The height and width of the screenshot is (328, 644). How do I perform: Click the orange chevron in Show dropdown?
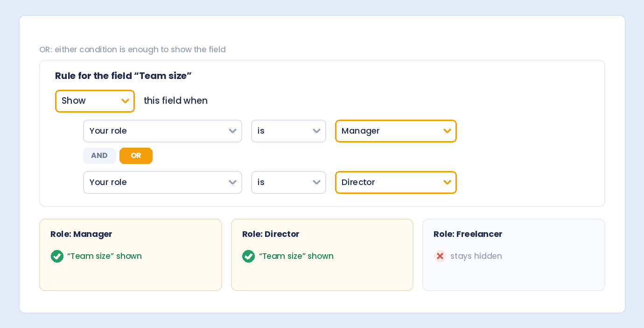(125, 101)
